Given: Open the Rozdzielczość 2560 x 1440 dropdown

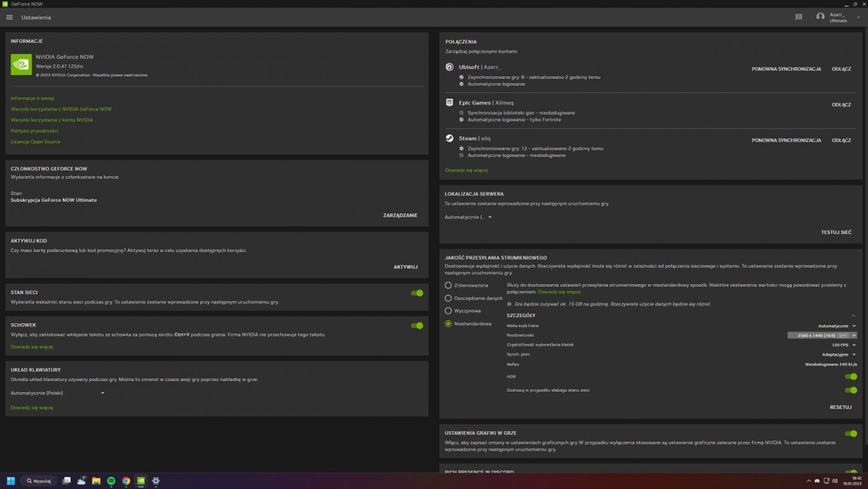Looking at the screenshot, I should [x=822, y=335].
